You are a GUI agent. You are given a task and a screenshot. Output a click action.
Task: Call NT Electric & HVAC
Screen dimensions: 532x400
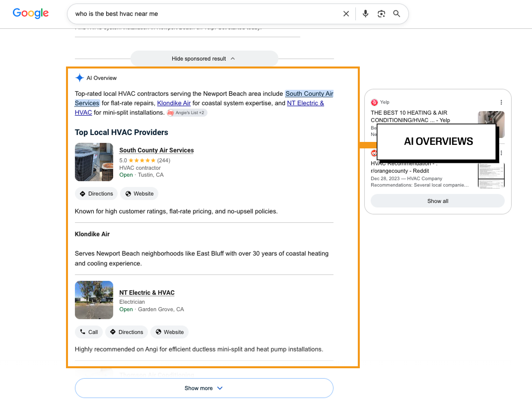(88, 332)
